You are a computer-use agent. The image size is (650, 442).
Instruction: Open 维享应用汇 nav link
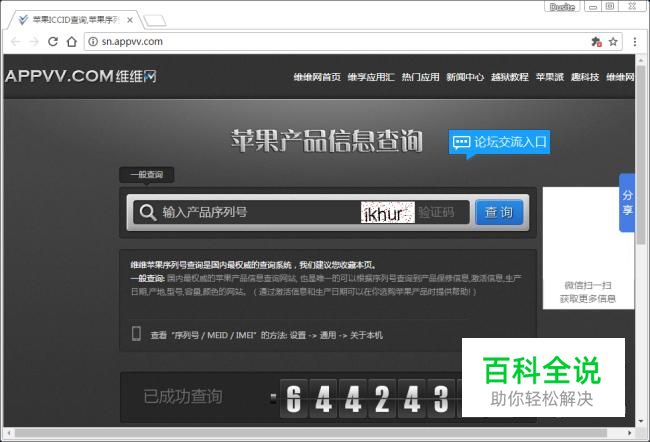[x=371, y=77]
